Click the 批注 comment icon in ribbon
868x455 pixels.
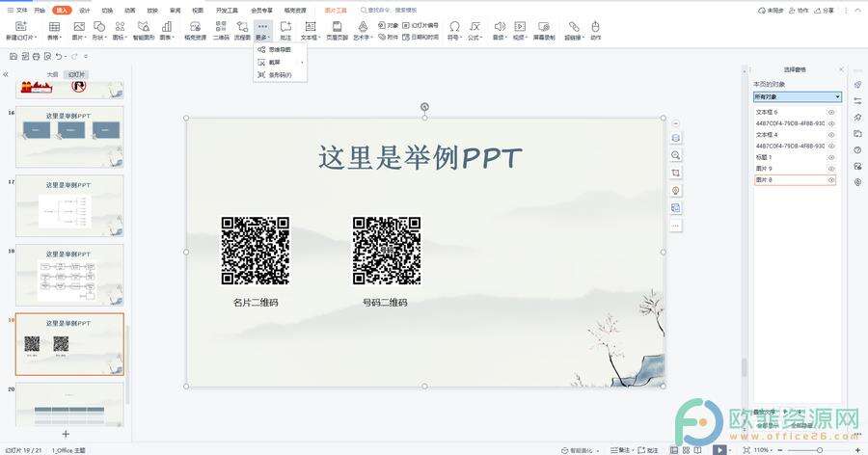point(285,30)
